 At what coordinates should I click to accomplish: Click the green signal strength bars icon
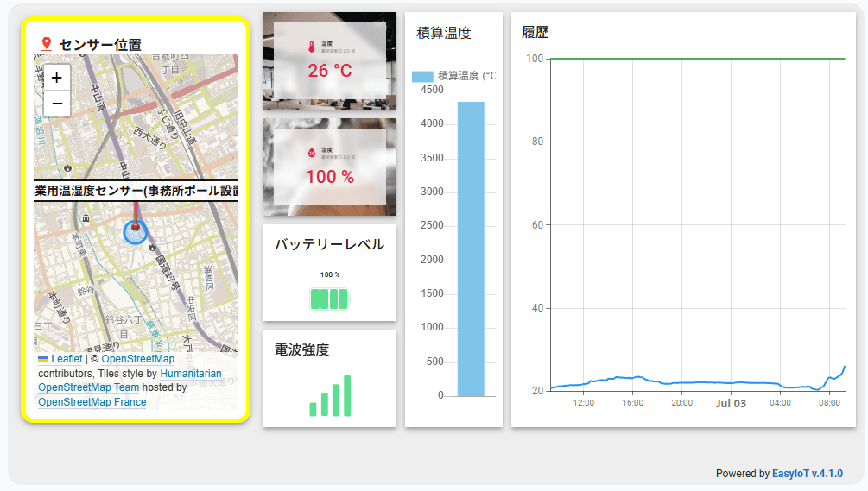click(330, 395)
